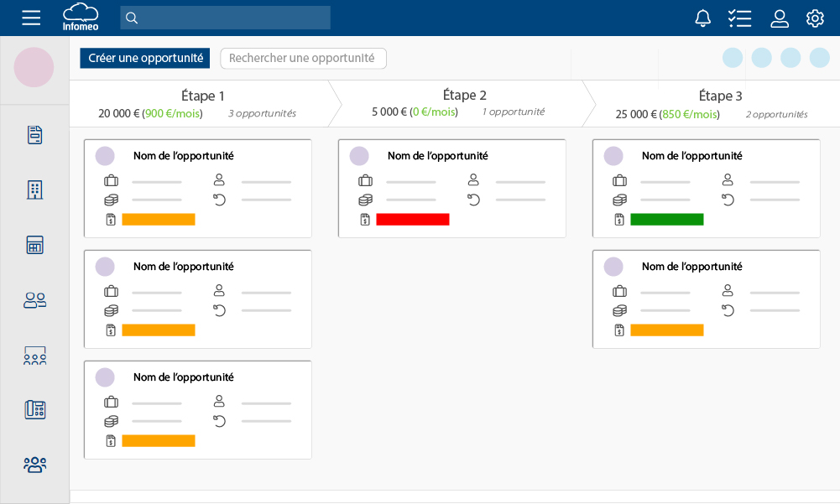The width and height of the screenshot is (840, 504).
Task: Open the documents icon in sidebar
Action: click(x=34, y=134)
